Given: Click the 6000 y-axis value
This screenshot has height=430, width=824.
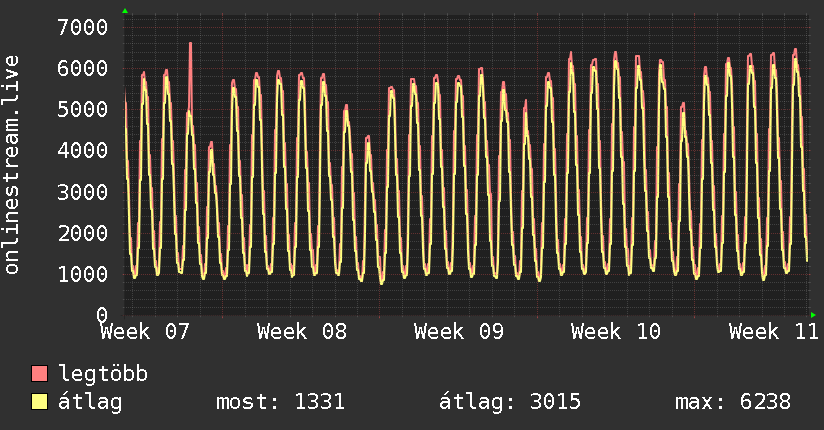Looking at the screenshot, I should pos(83,68).
